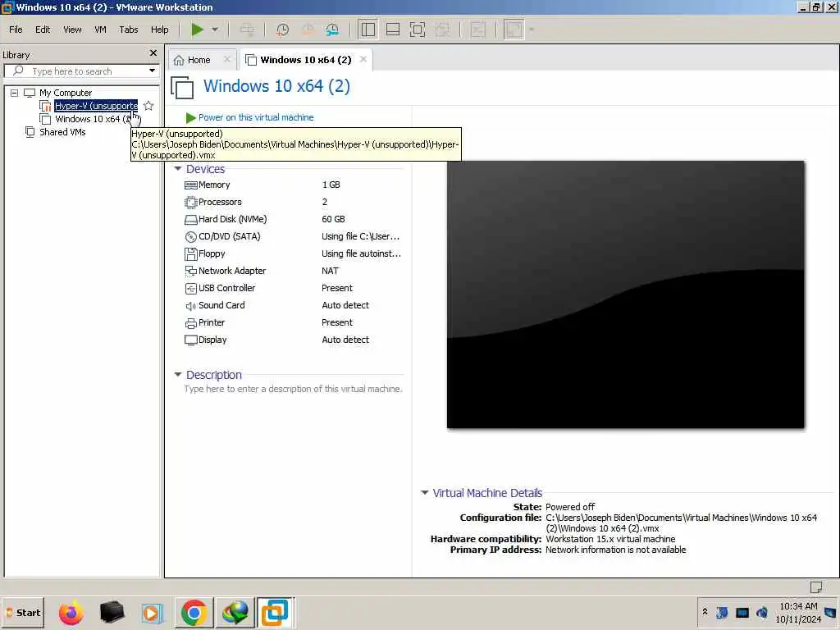Viewport: 840px width, 630px height.
Task: Open the View menu
Action: 72,30
